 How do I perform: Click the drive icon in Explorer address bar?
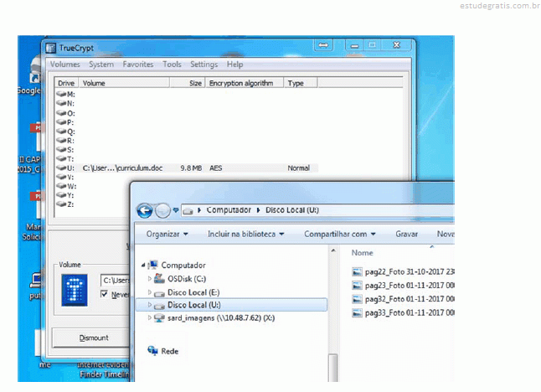tap(188, 210)
